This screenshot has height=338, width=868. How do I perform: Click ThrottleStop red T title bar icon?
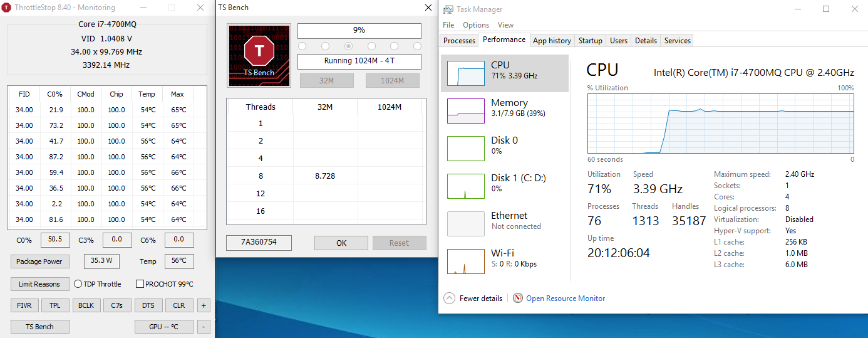7,8
